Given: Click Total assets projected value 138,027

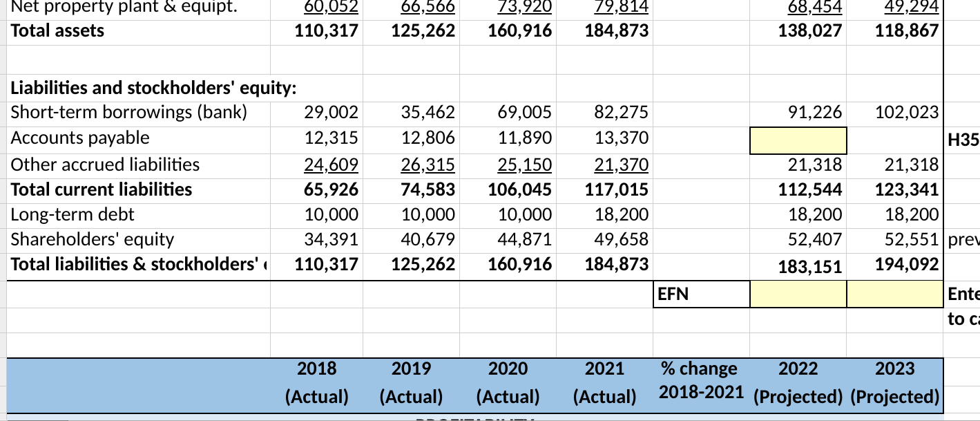Looking at the screenshot, I should point(810,30).
